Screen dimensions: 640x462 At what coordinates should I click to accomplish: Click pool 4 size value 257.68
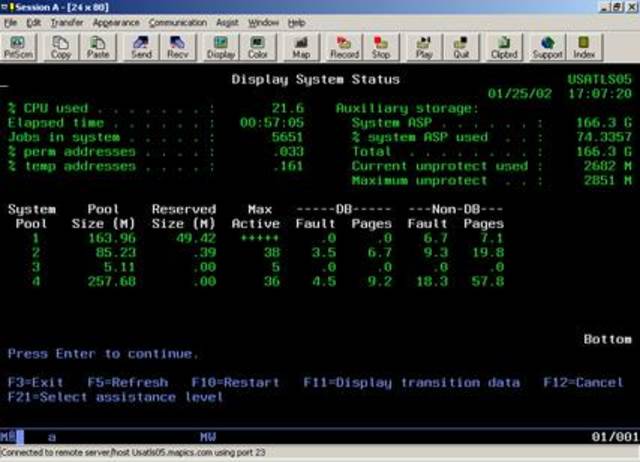coord(112,282)
